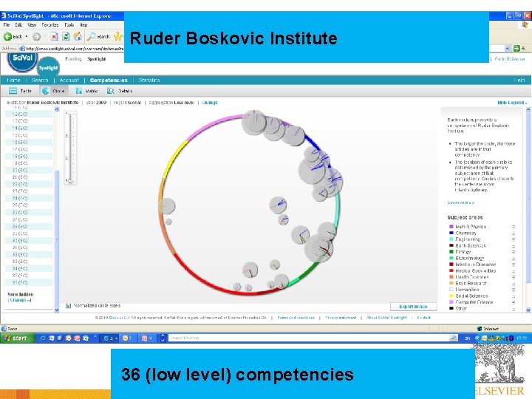Viewport: 532px width, 399px height.
Task: Click the zoom slider on circle map
Action: pos(71,148)
